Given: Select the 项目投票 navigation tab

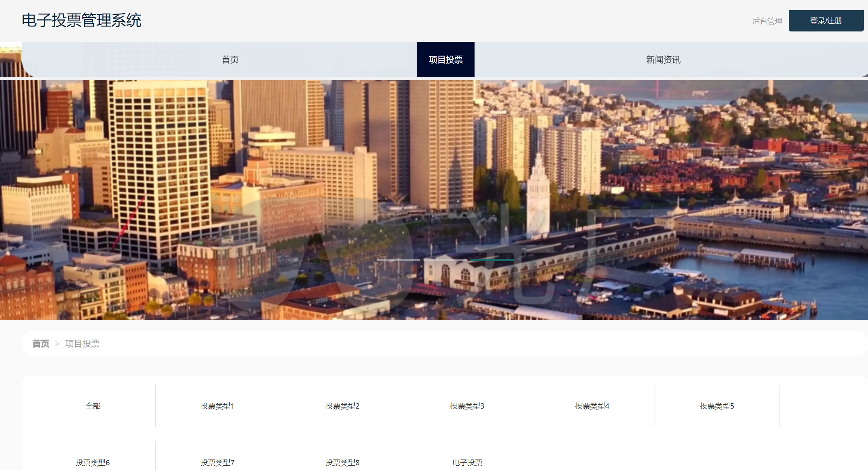Looking at the screenshot, I should [x=445, y=60].
